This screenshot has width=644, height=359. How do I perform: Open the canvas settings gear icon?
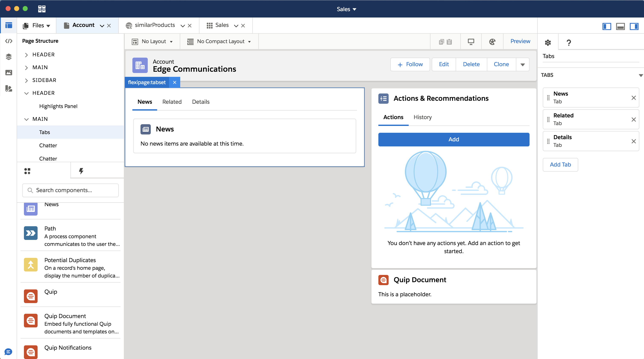(548, 42)
